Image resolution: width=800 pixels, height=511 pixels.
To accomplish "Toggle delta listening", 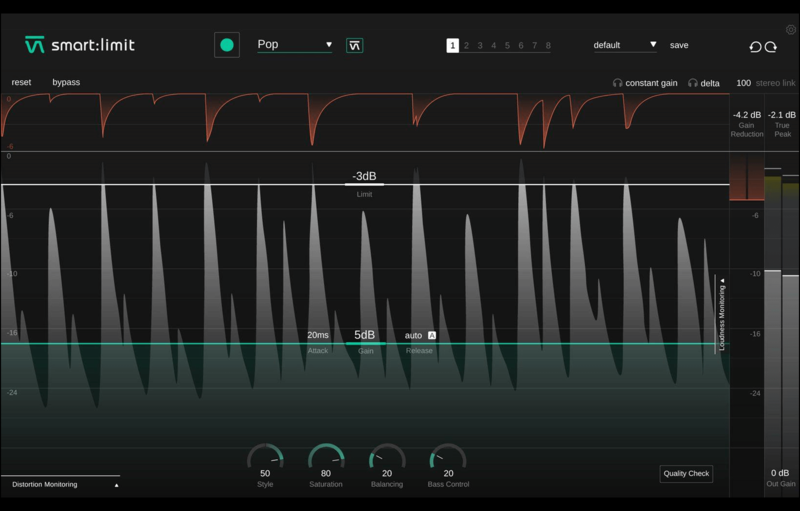I will coord(710,83).
